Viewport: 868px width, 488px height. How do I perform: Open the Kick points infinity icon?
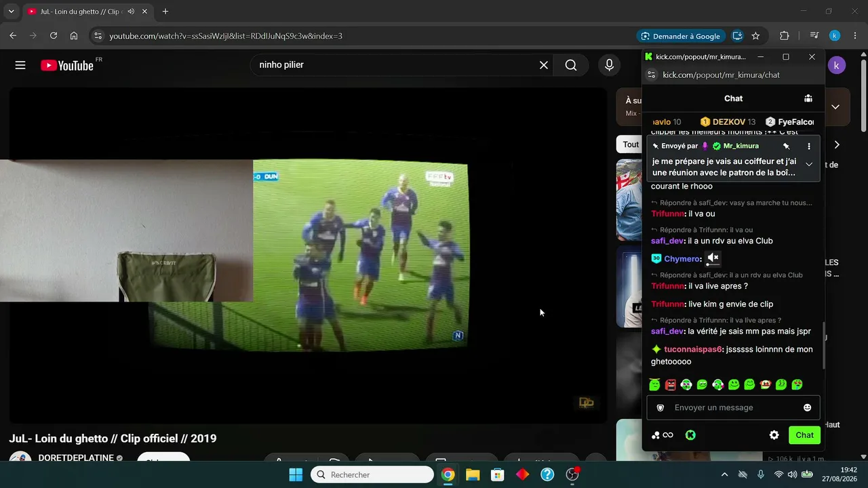coord(663,435)
